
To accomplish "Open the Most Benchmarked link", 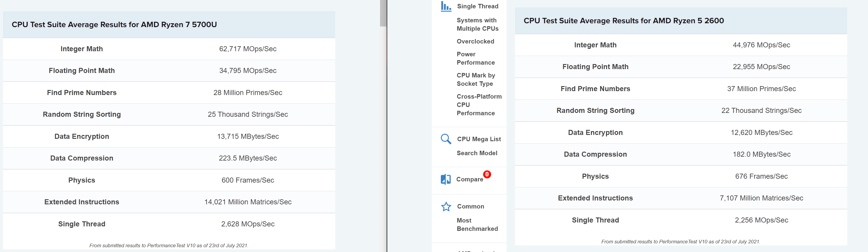I will 477,225.
